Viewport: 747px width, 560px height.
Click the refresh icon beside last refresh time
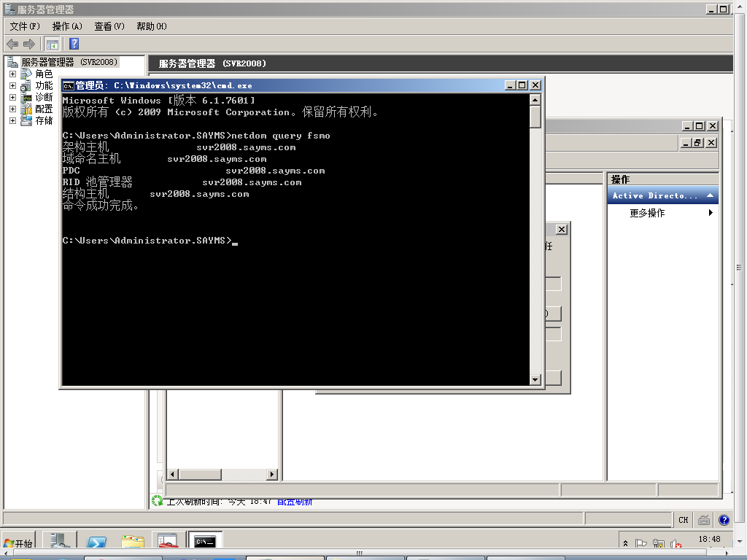[157, 501]
